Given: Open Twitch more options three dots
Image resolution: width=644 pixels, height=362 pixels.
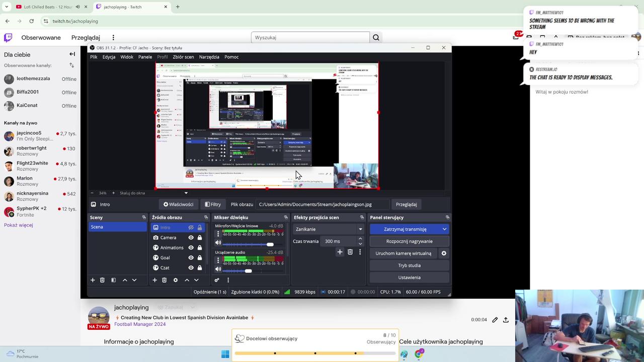Looking at the screenshot, I should click(113, 38).
